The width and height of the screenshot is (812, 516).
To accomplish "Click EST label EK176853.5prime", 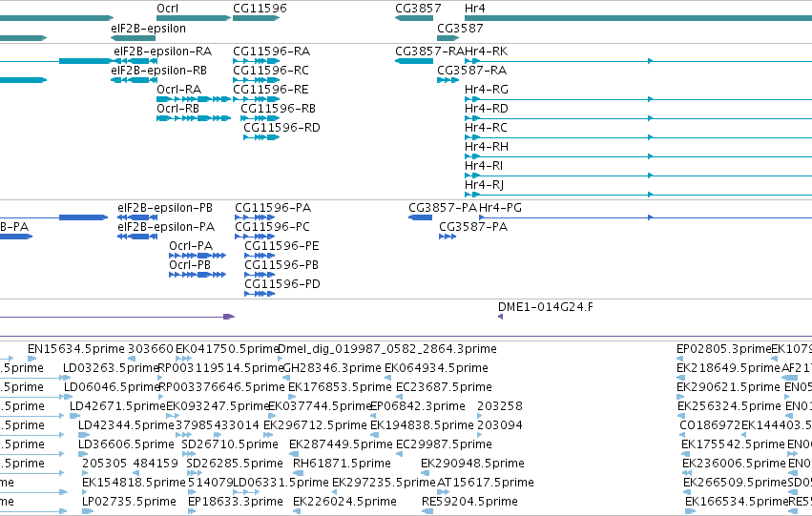I will click(x=340, y=387).
